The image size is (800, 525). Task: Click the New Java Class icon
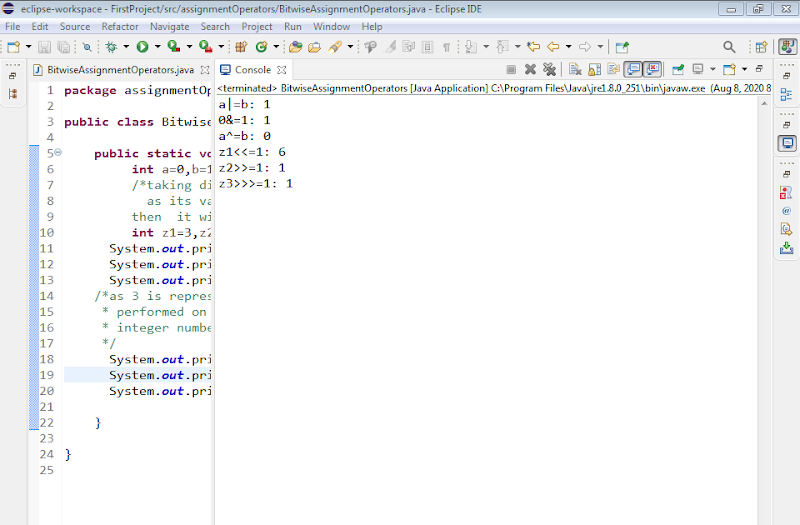[x=262, y=47]
